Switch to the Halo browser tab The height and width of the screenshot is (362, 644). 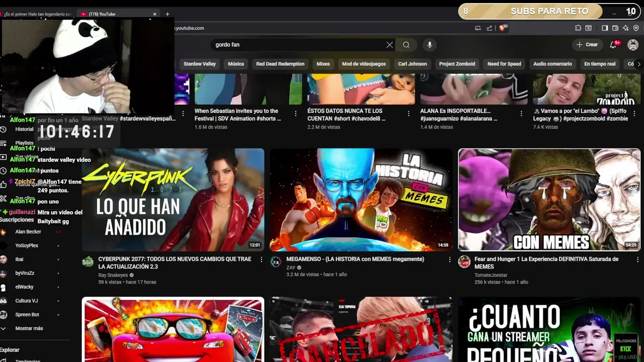38,14
